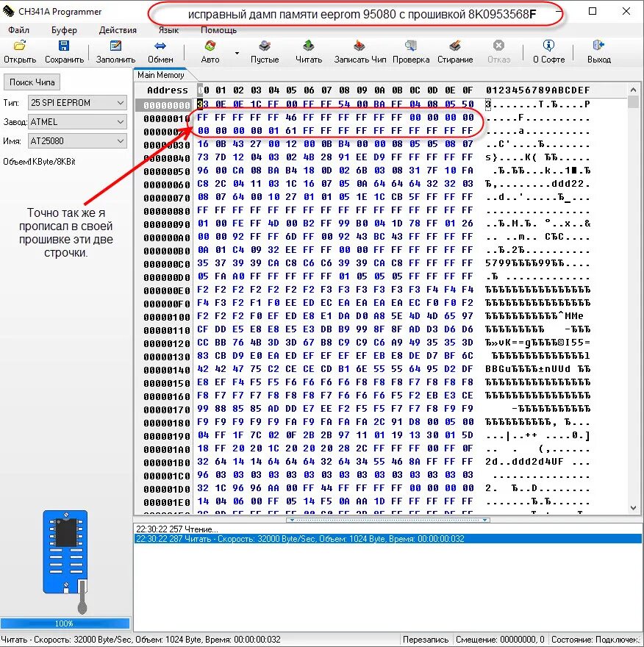Click the Обмен (Swap) arrows icon
The image size is (644, 647).
click(160, 46)
